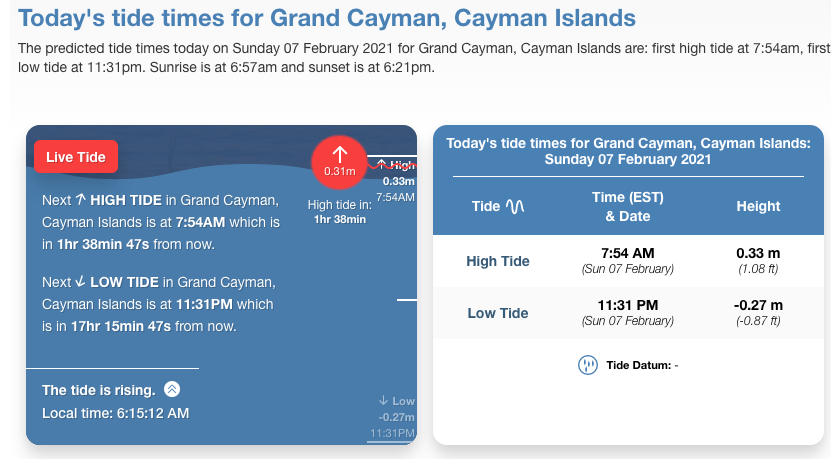Click the red rising tide arrow circle
The image size is (831, 459).
tap(340, 161)
